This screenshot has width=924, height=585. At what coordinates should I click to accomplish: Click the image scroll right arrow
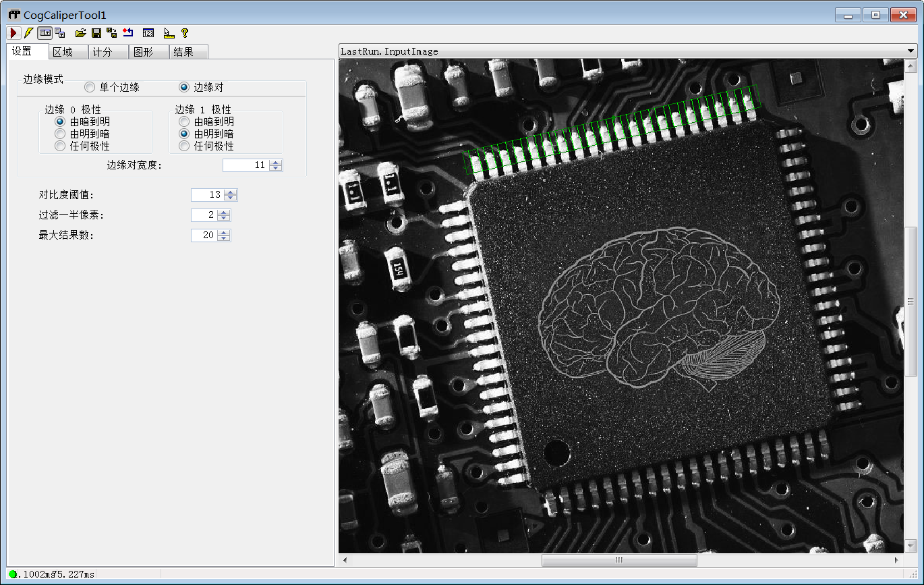896,560
